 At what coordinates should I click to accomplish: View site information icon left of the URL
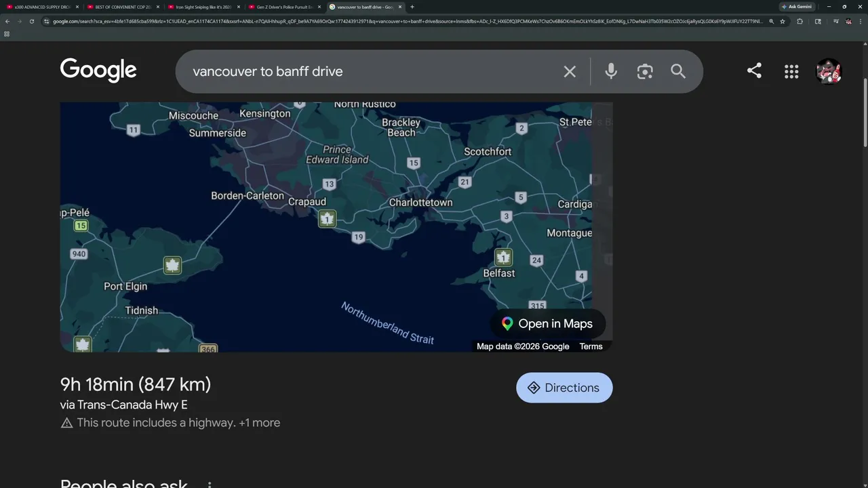tap(46, 21)
